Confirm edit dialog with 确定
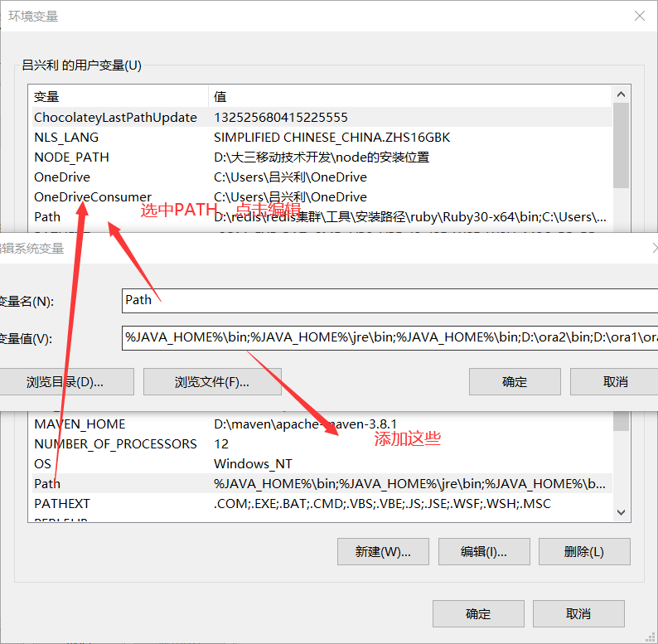This screenshot has width=658, height=644. click(x=515, y=382)
